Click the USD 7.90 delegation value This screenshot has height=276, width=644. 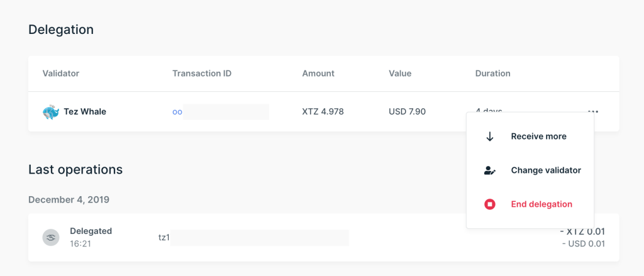407,112
